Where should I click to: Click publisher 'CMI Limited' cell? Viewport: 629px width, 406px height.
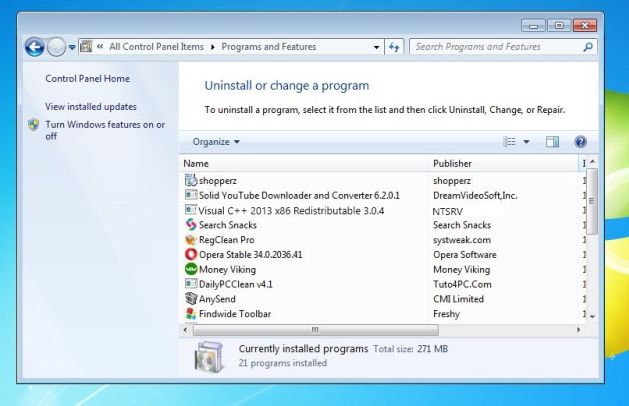tap(459, 299)
